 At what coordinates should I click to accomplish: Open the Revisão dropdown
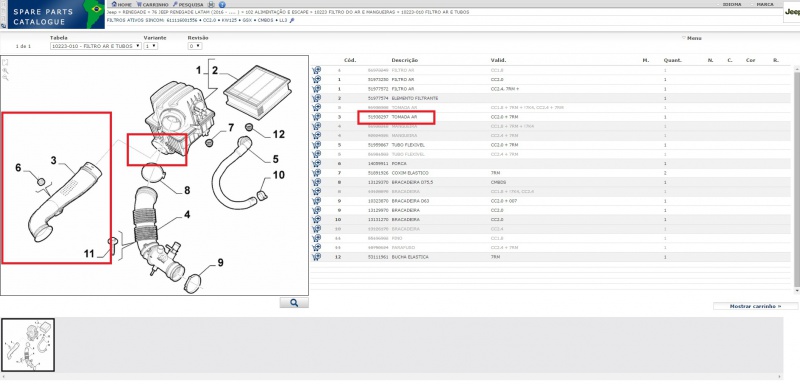195,46
